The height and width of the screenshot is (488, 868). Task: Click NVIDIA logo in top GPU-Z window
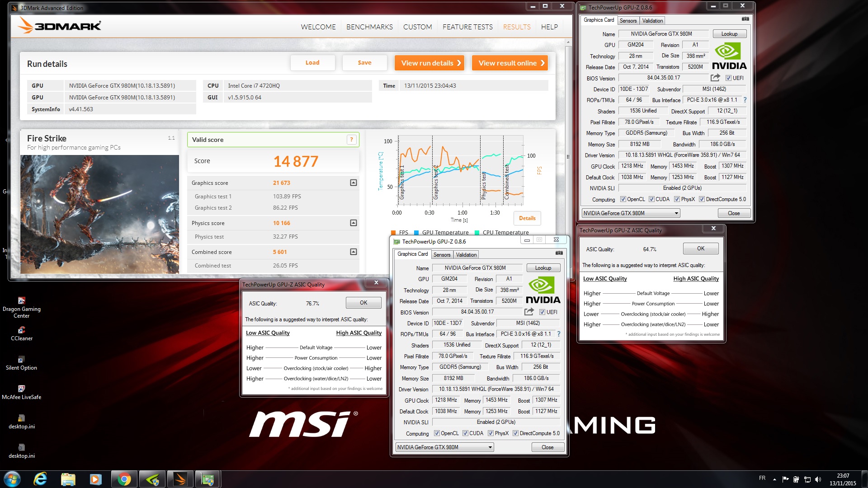[729, 56]
